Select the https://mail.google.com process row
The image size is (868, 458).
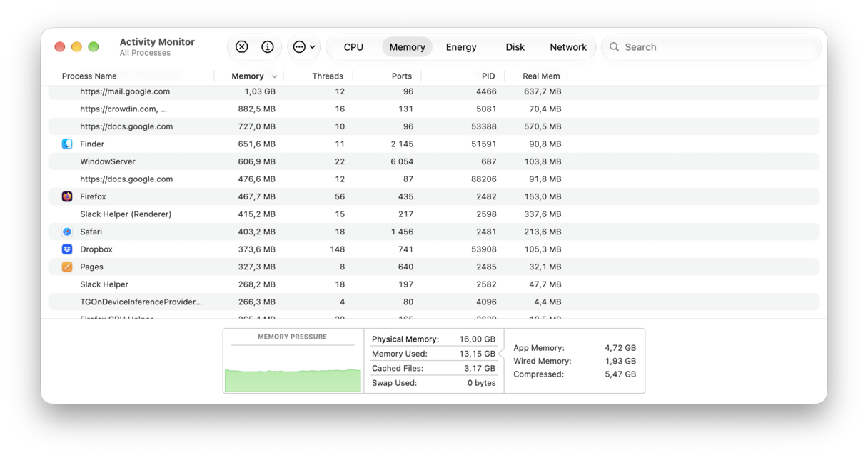click(434, 91)
